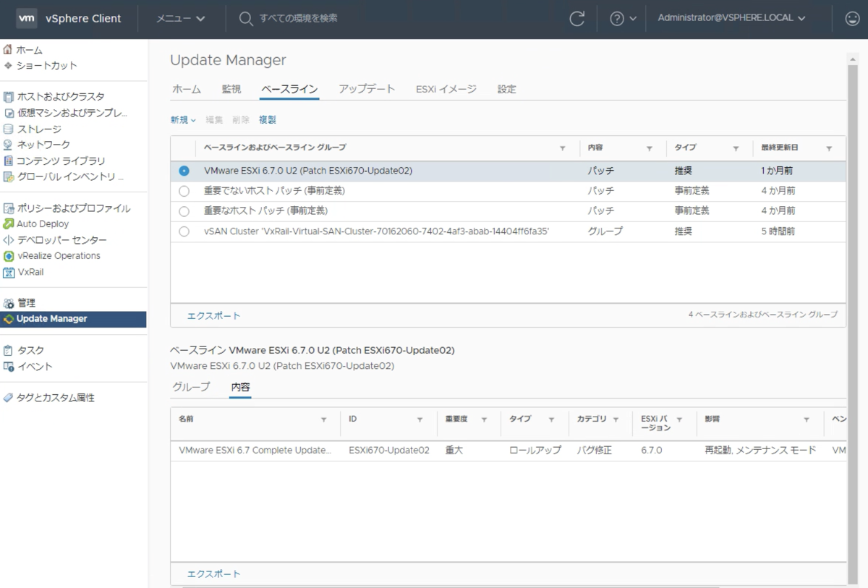868x588 pixels.
Task: Refresh the vSphere Client view
Action: [x=576, y=19]
